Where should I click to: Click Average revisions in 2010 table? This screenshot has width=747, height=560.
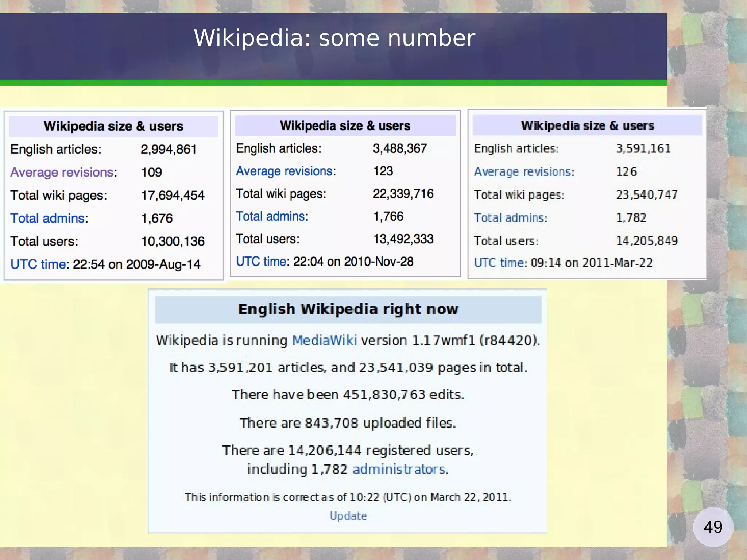(284, 171)
